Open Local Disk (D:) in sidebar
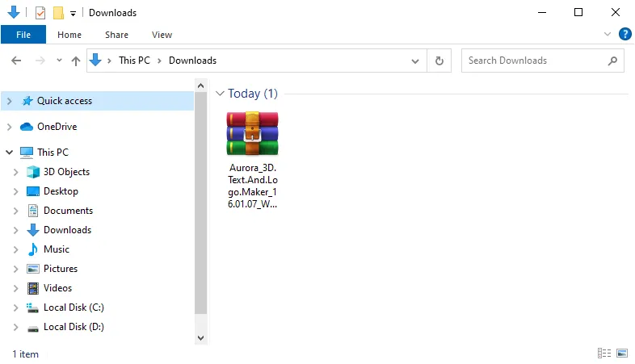 click(74, 327)
